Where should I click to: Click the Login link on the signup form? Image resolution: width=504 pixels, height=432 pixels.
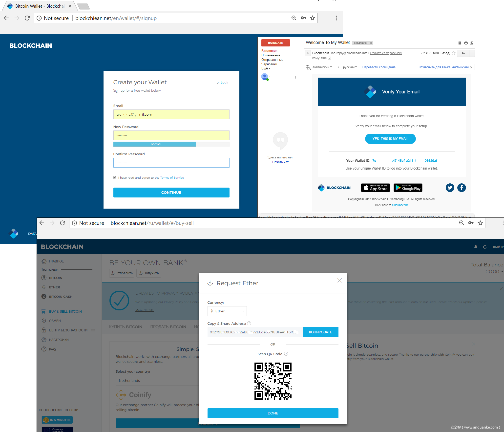(x=225, y=82)
